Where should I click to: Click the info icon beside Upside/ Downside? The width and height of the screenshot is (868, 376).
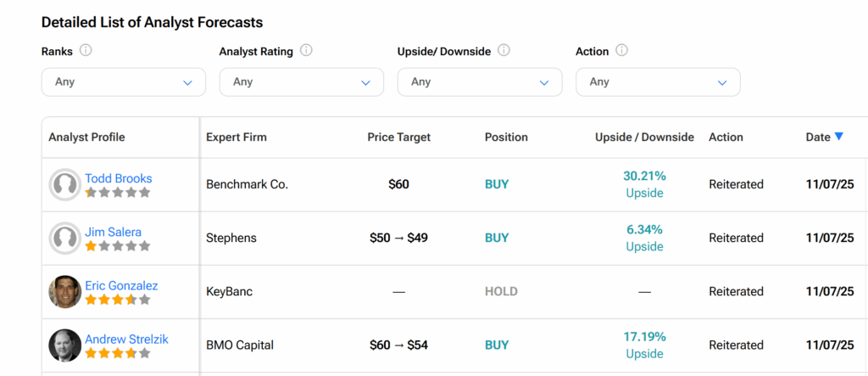(504, 50)
